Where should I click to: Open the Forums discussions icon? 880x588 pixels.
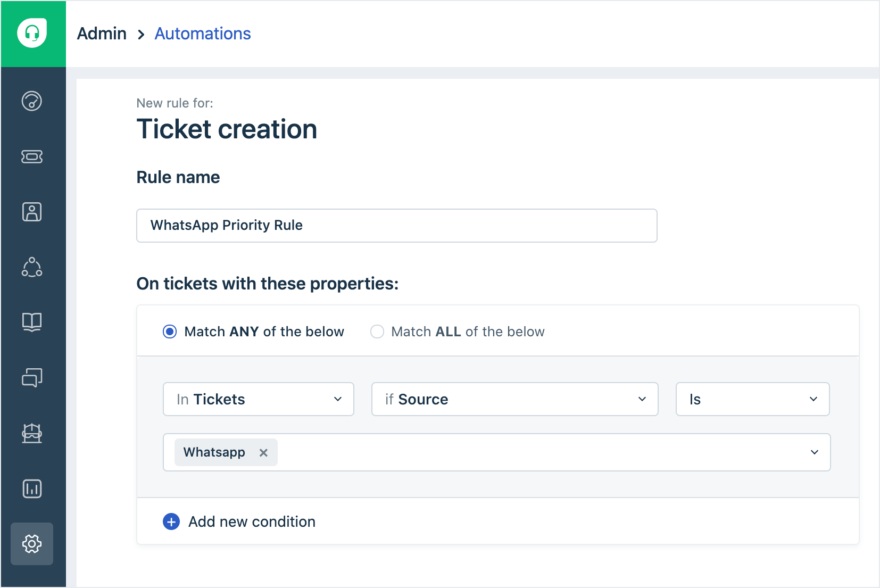32,378
